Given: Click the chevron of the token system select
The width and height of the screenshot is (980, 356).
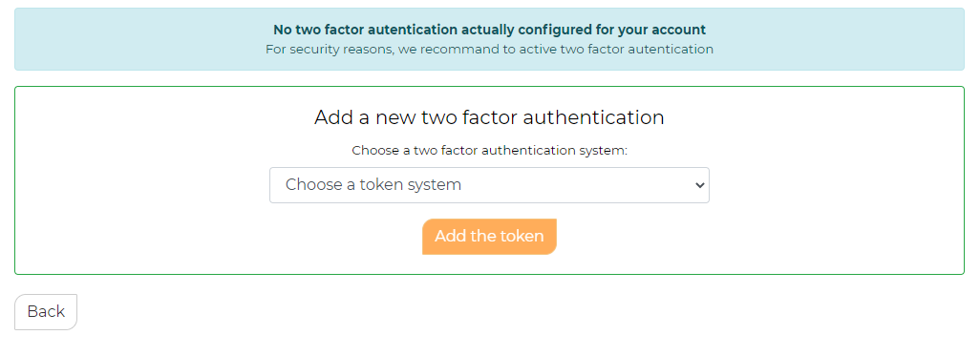Looking at the screenshot, I should (699, 185).
